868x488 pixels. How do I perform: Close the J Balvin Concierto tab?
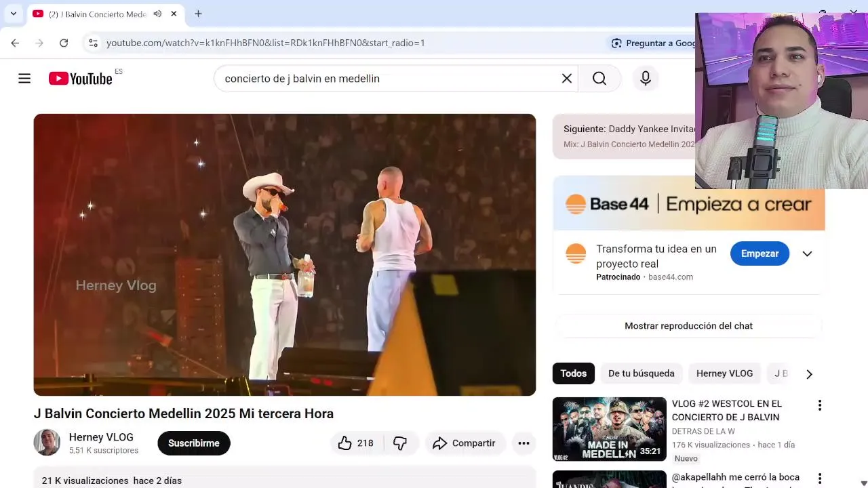(174, 14)
